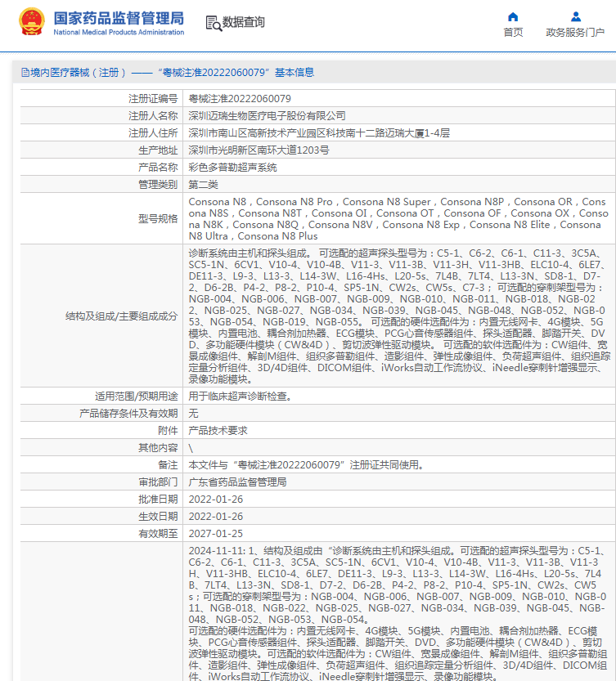Viewport: 616px width, 681px height.
Task: Click the 注册证编号 label
Action: [x=153, y=99]
